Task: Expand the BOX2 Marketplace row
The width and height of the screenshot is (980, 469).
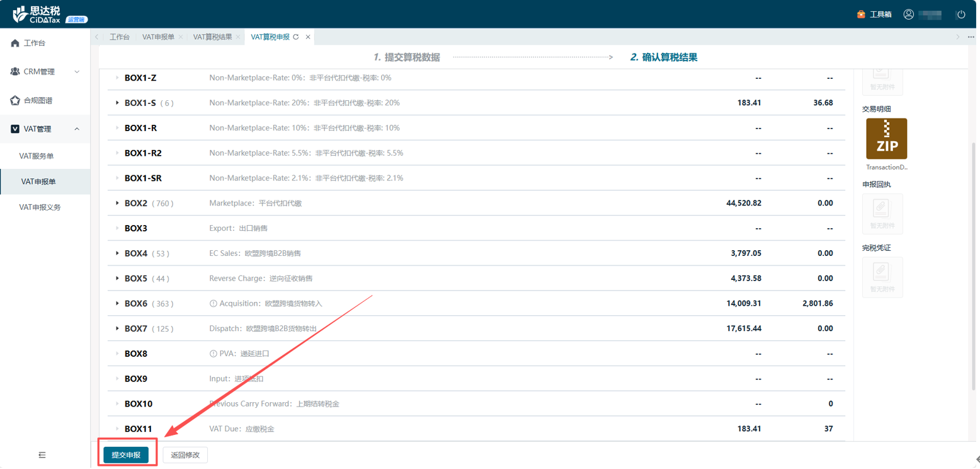Action: pyautogui.click(x=117, y=203)
